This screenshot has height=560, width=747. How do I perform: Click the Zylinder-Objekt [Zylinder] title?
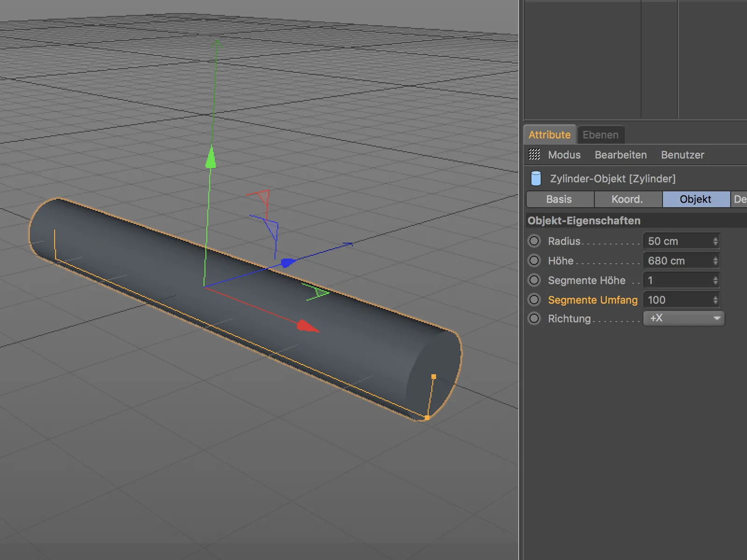click(x=613, y=179)
